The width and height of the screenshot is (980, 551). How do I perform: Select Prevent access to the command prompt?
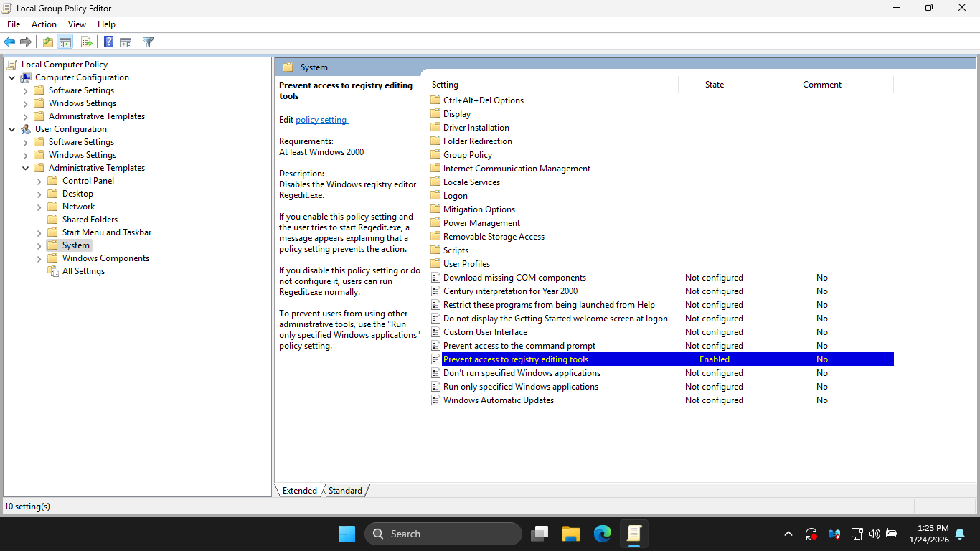click(x=519, y=346)
